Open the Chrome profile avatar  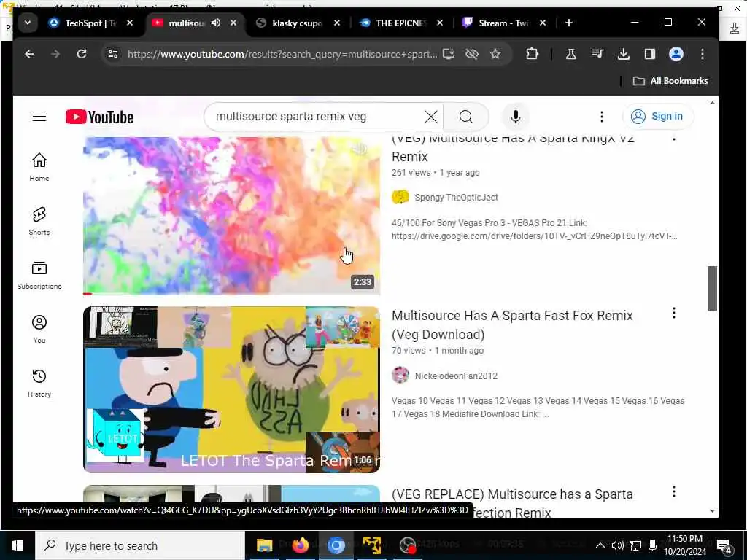click(x=676, y=54)
